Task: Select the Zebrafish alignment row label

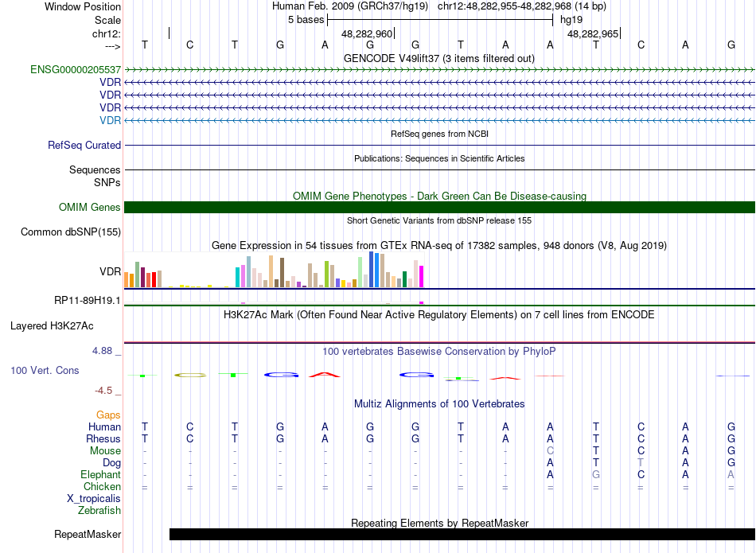Action: click(99, 510)
